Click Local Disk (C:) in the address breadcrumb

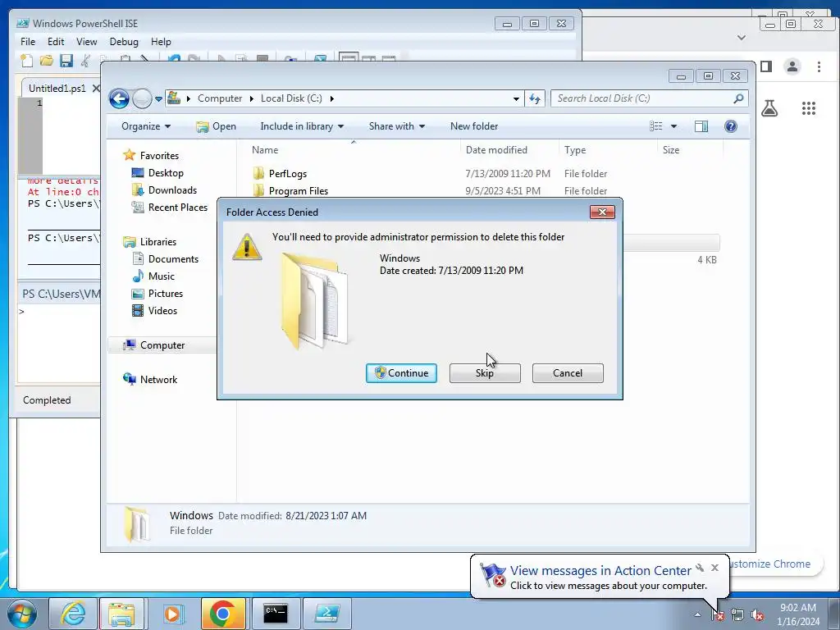291,98
